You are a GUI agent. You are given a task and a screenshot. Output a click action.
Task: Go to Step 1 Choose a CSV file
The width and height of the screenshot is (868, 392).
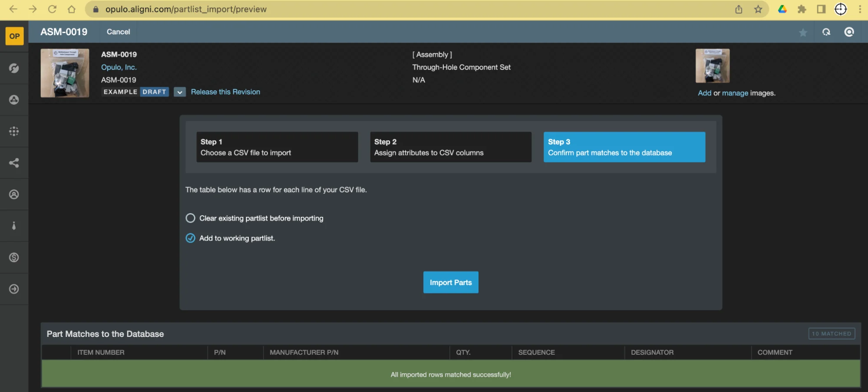point(277,147)
